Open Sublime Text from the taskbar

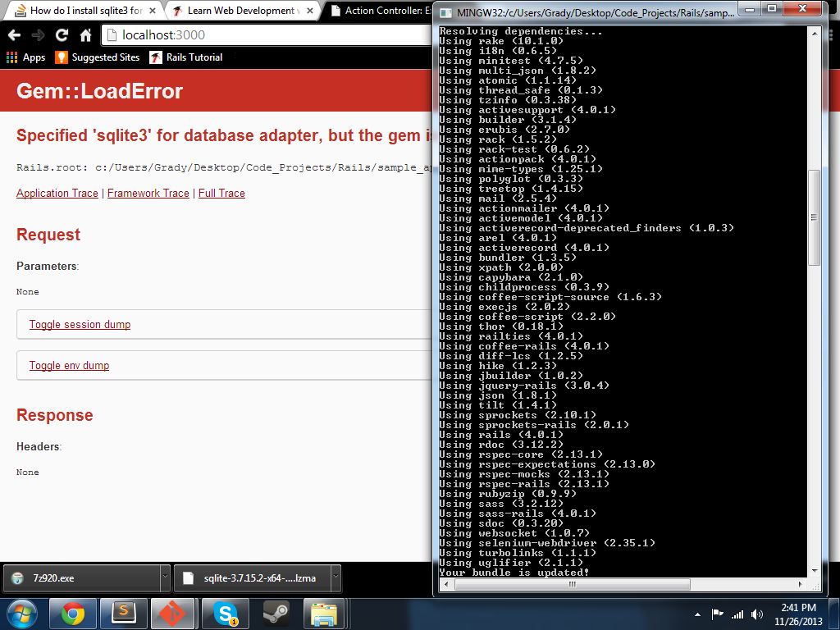124,614
